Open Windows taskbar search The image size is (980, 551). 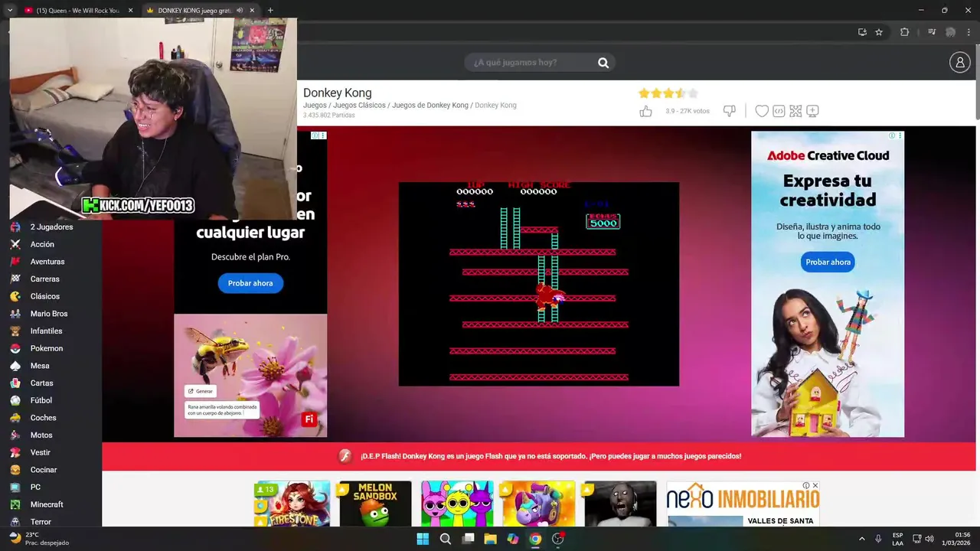446,539
